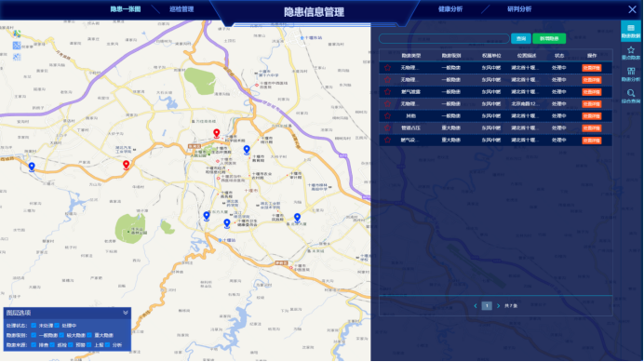The width and height of the screenshot is (644, 362).
Task: Switch to the 健康分析 tab
Action: tap(450, 9)
